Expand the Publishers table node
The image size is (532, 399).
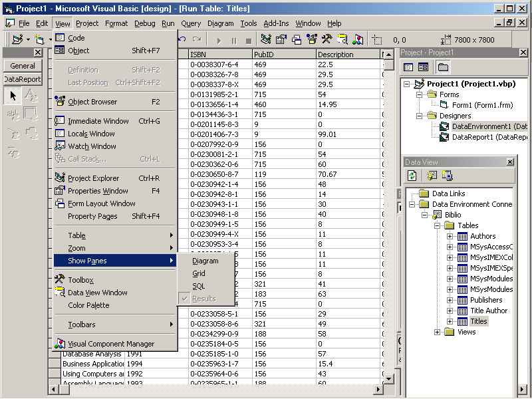450,301
